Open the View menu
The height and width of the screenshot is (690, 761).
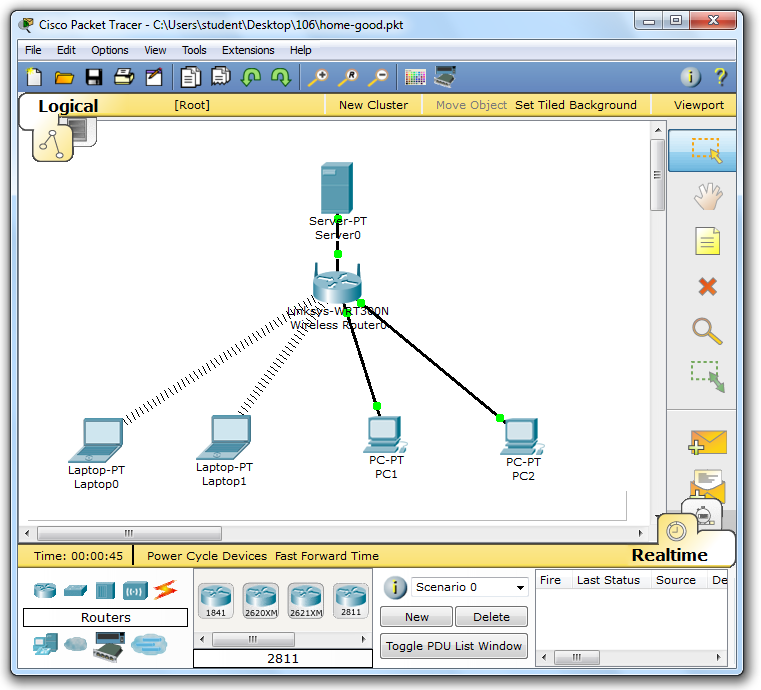point(155,50)
